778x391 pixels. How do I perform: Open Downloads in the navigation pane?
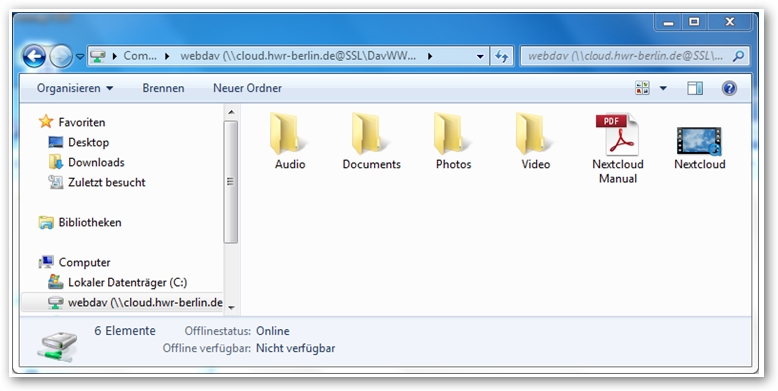click(96, 162)
